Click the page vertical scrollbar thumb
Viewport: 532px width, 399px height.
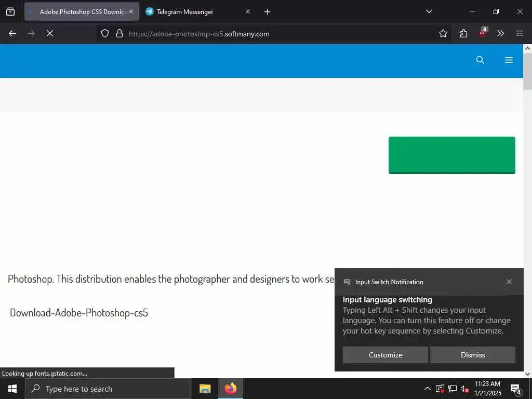pyautogui.click(x=527, y=71)
